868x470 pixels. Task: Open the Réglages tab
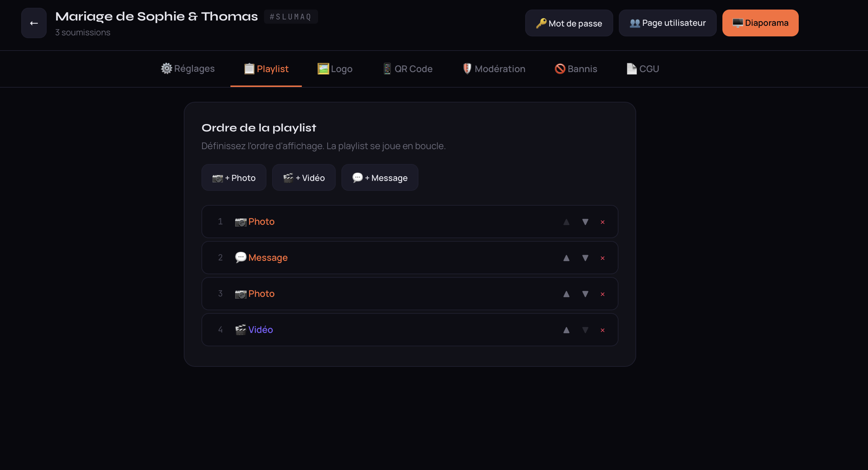188,69
